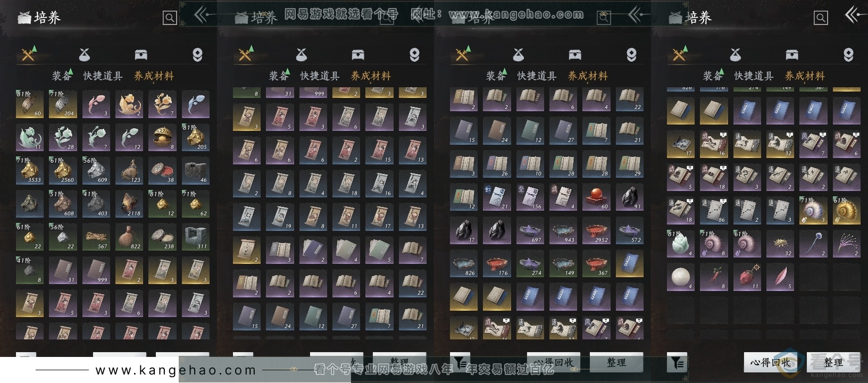Image resolution: width=868 pixels, height=383 pixels.
Task: Select the paper item with count 156
Action: [x=530, y=197]
